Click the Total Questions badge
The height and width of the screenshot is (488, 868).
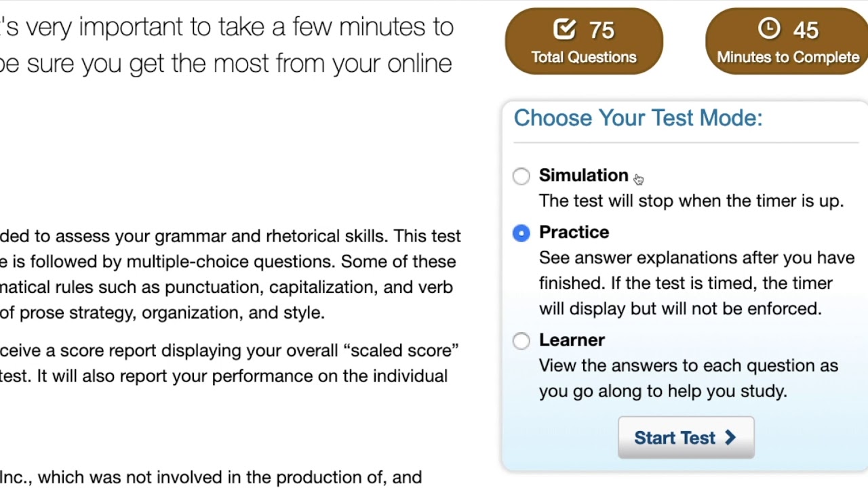point(584,41)
